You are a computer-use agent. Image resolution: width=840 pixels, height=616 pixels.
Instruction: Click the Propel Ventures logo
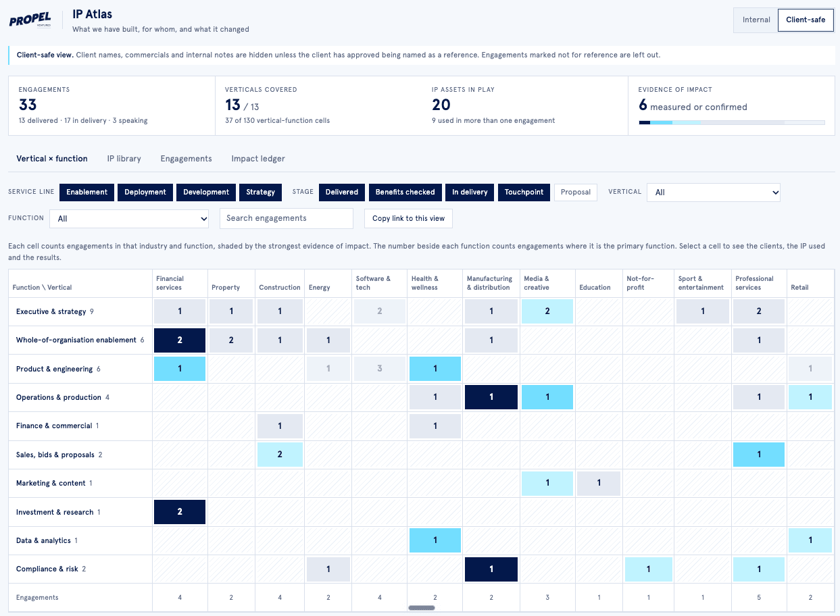(30, 20)
